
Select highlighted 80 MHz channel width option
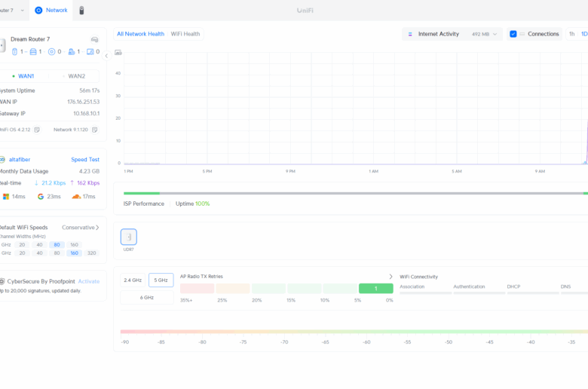click(57, 244)
